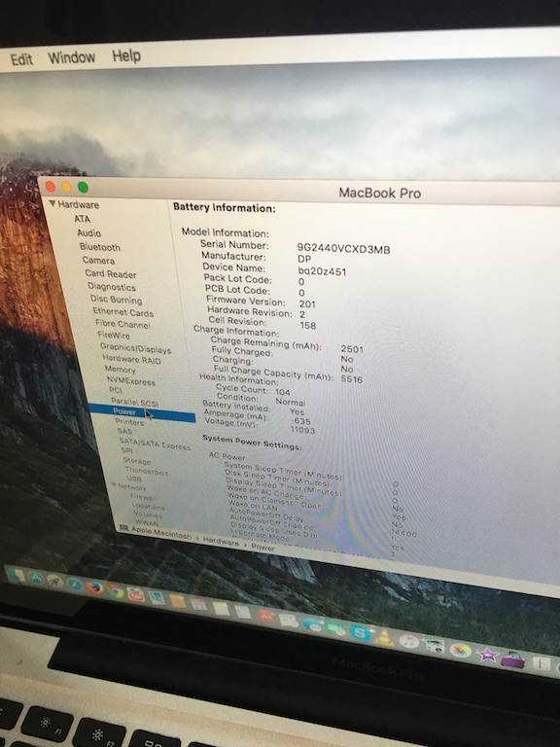Open Photo Booth icon in the Dock

tap(435, 646)
